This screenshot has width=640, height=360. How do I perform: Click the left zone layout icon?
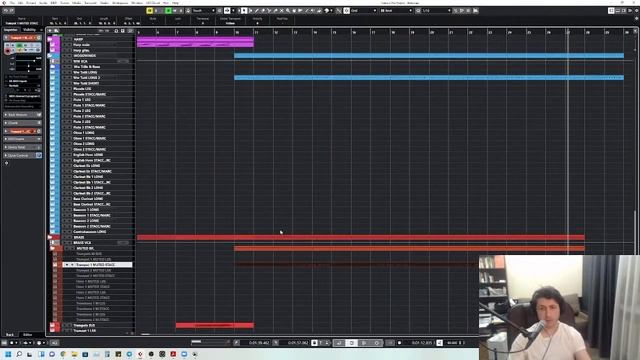(x=611, y=11)
